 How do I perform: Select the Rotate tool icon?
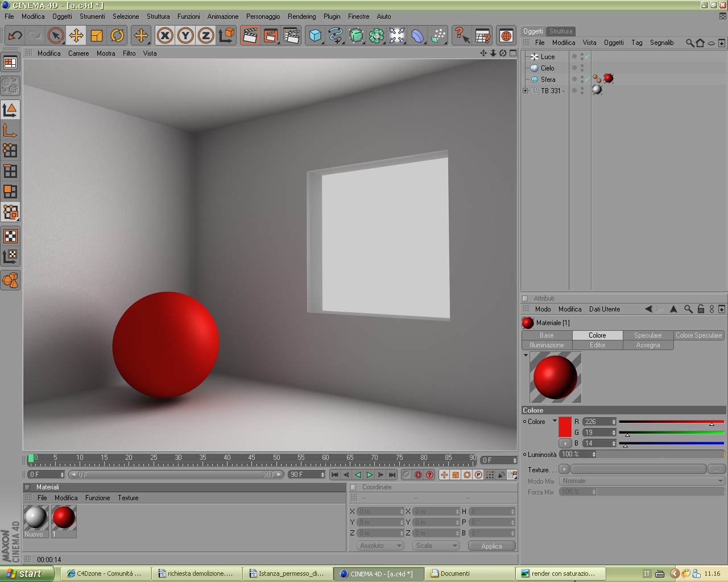117,36
